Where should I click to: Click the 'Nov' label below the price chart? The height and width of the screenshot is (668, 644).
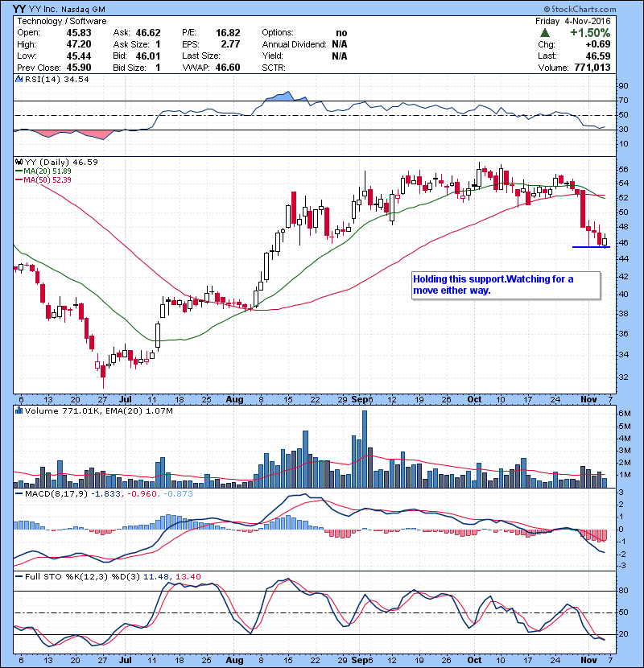(x=588, y=400)
